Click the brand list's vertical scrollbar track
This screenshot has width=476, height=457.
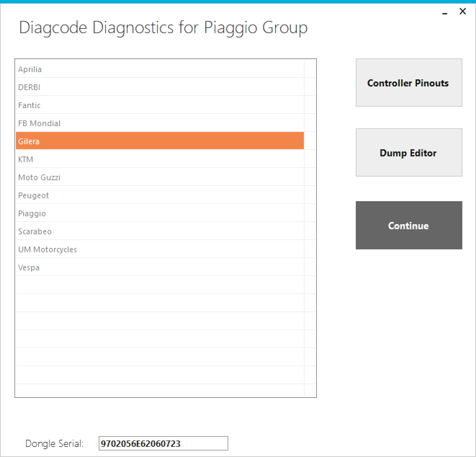pos(310,228)
